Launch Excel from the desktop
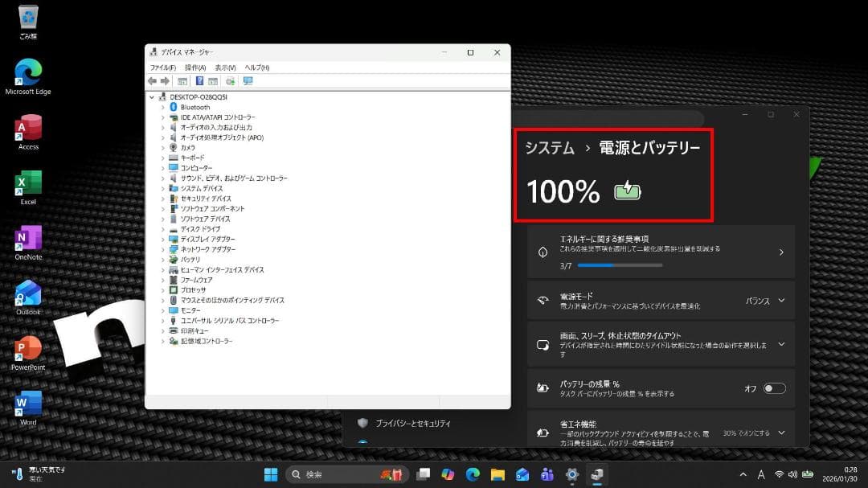868x488 pixels. pyautogui.click(x=27, y=183)
